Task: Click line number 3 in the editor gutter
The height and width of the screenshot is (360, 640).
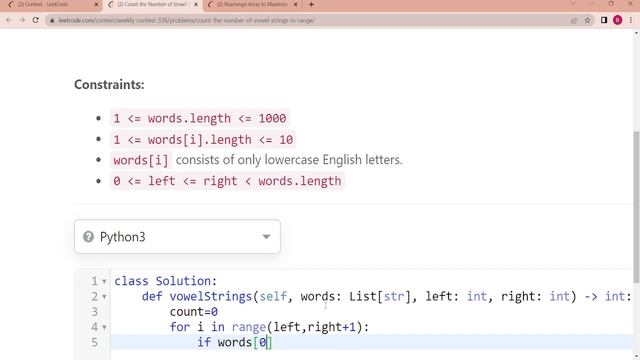Action: click(94, 312)
